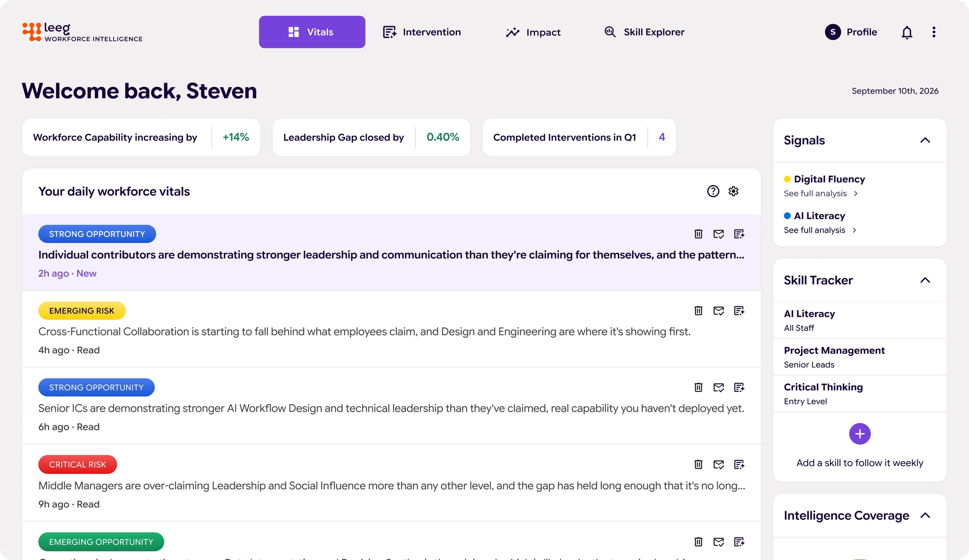Create intervention from Middle Managers vital

739,465
